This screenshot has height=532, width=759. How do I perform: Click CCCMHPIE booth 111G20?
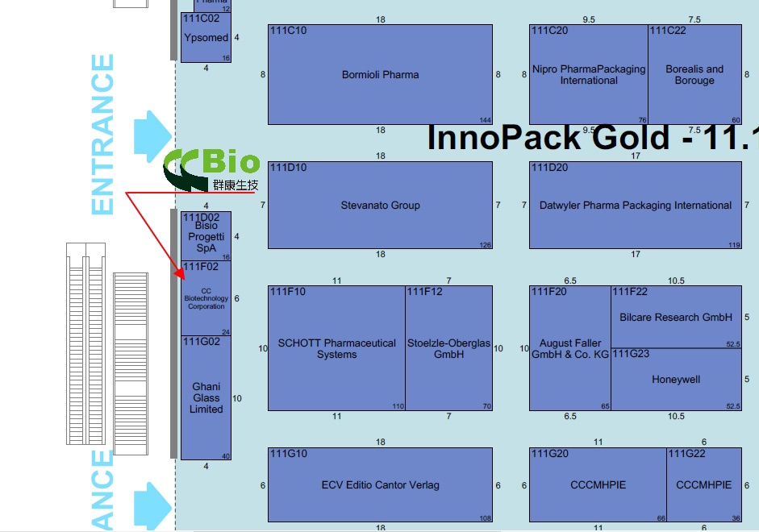coord(598,484)
